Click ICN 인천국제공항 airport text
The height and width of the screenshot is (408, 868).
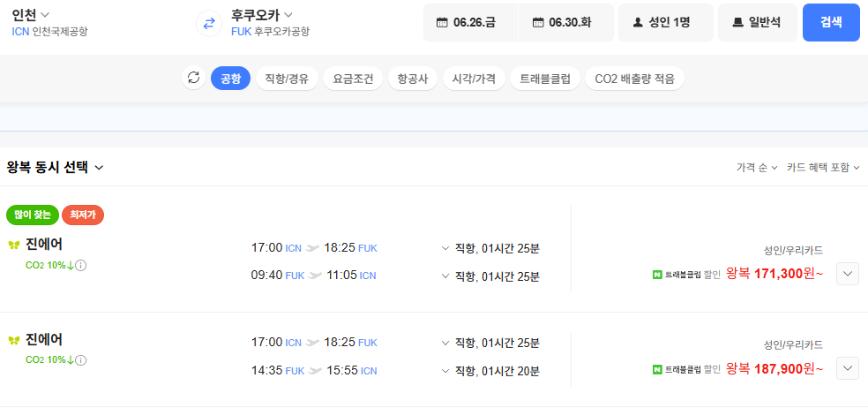point(49,32)
